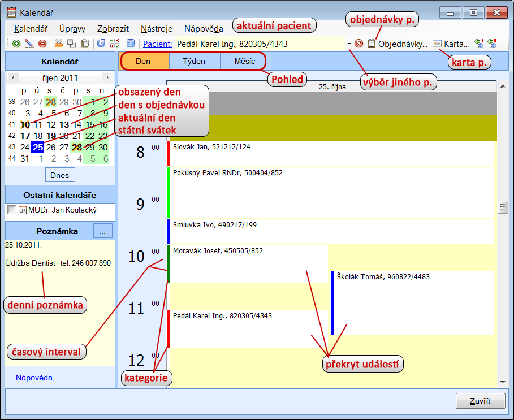Screen dimensions: 514x420
Task: Click the scissors cut icon
Action: pos(59,44)
